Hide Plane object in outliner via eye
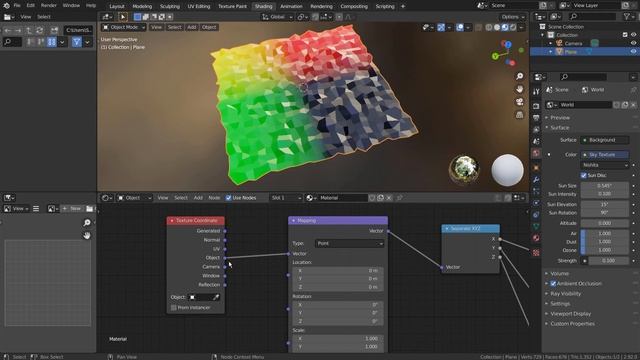The height and width of the screenshot is (360, 640). click(x=633, y=52)
